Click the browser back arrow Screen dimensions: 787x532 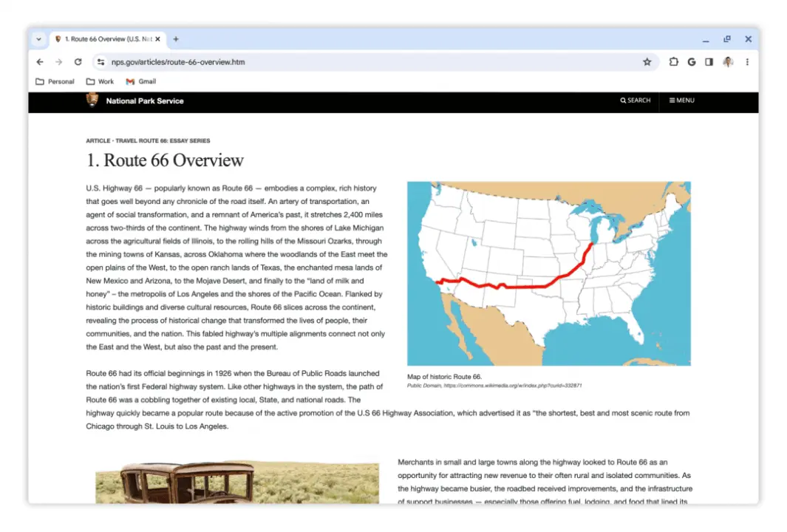coord(40,62)
